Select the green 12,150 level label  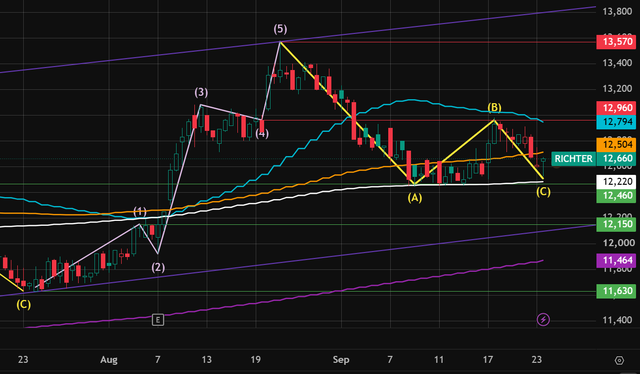616,224
